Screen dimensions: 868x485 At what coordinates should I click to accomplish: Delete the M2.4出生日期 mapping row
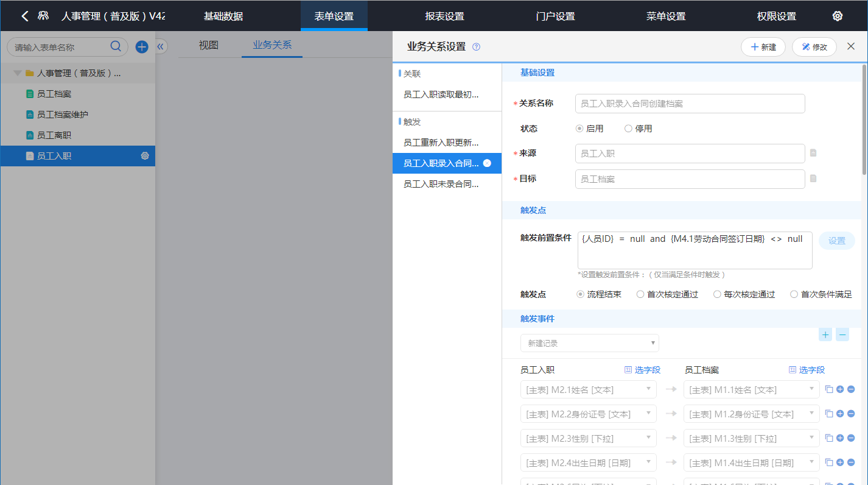pos(851,462)
